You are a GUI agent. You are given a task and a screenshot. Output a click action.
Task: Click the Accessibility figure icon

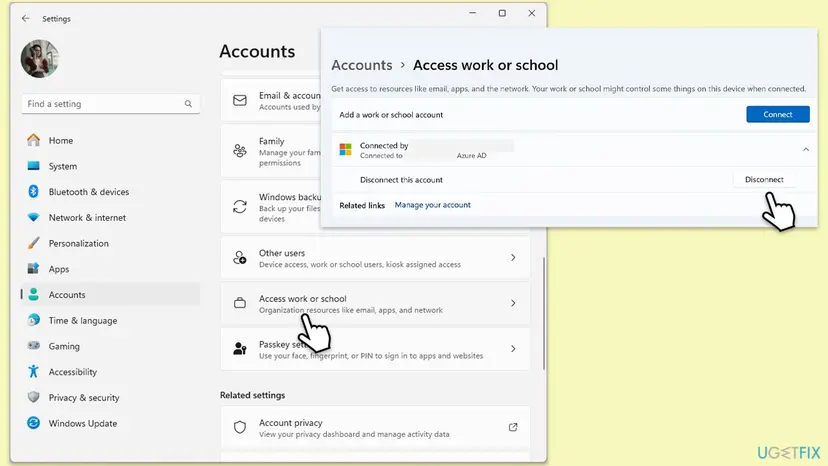[34, 371]
